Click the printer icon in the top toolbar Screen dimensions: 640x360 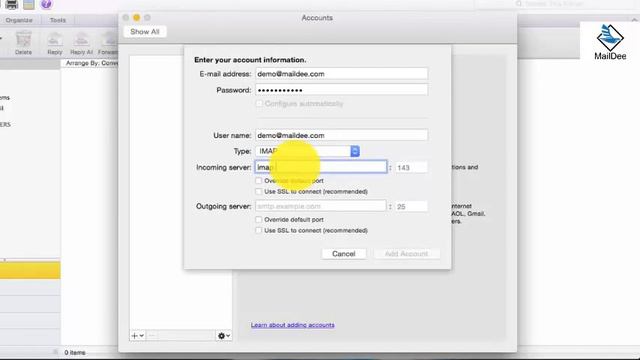pos(11,4)
